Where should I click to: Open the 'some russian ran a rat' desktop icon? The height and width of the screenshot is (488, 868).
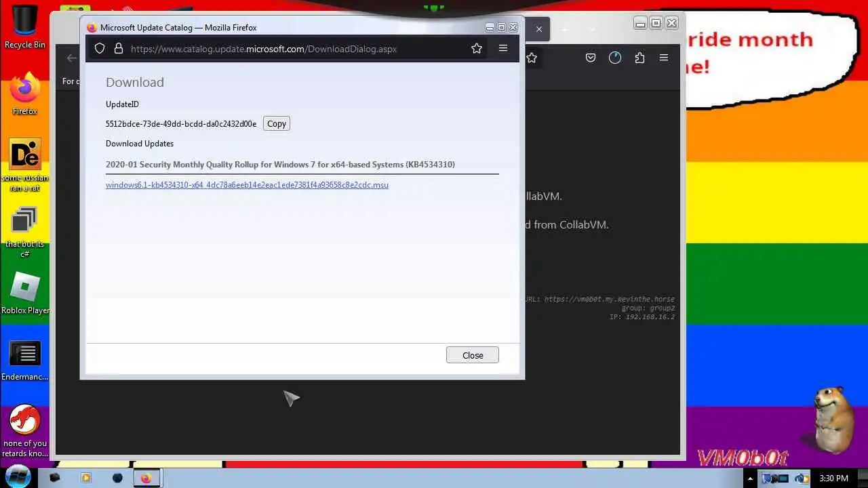[x=25, y=165]
